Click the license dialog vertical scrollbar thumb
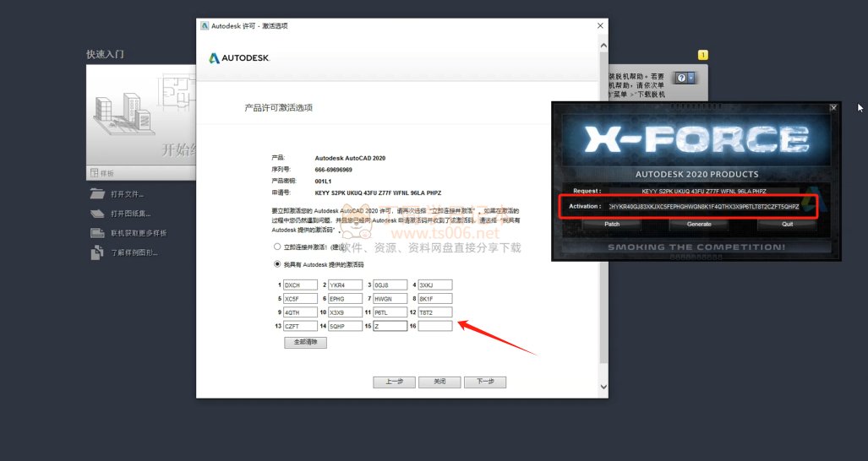This screenshot has height=461, width=868. tap(603, 208)
